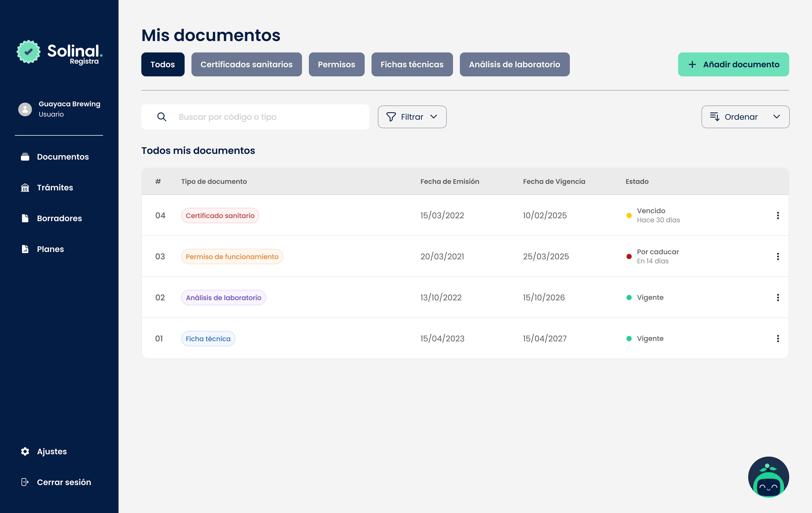Open Planes from the sidebar
The height and width of the screenshot is (513, 812).
(x=50, y=249)
